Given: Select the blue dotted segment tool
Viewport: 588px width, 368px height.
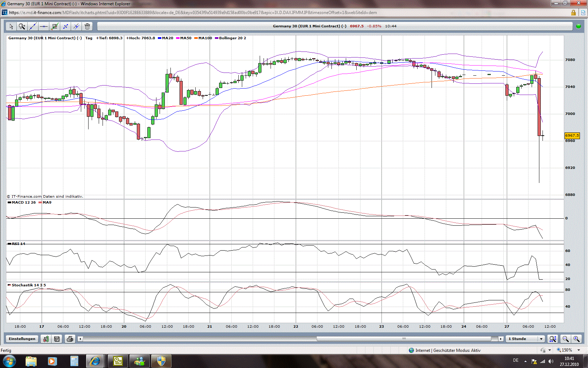Looking at the screenshot, I should tap(65, 26).
